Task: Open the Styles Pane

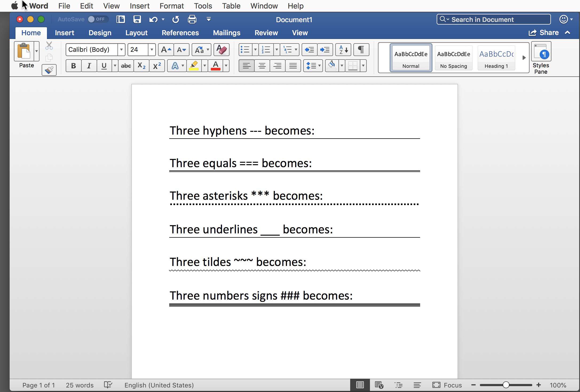Action: pyautogui.click(x=541, y=58)
